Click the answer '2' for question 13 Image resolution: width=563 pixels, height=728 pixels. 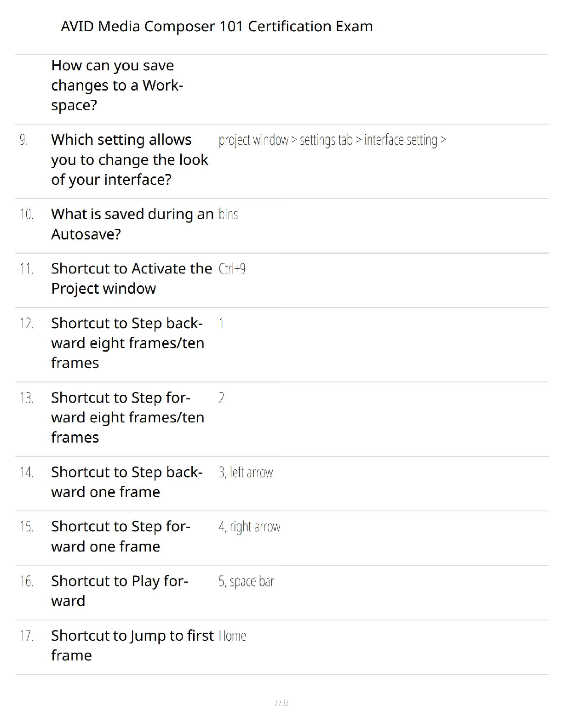click(222, 398)
